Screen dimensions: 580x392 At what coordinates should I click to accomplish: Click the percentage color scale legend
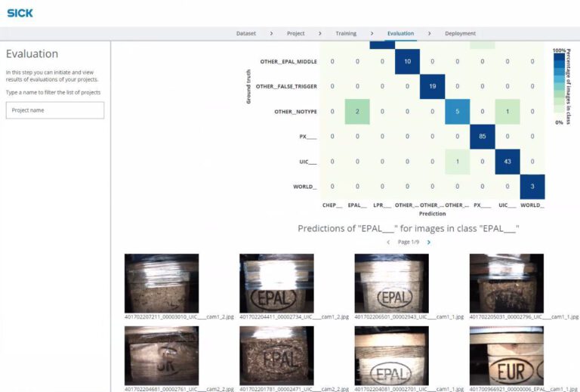point(559,85)
